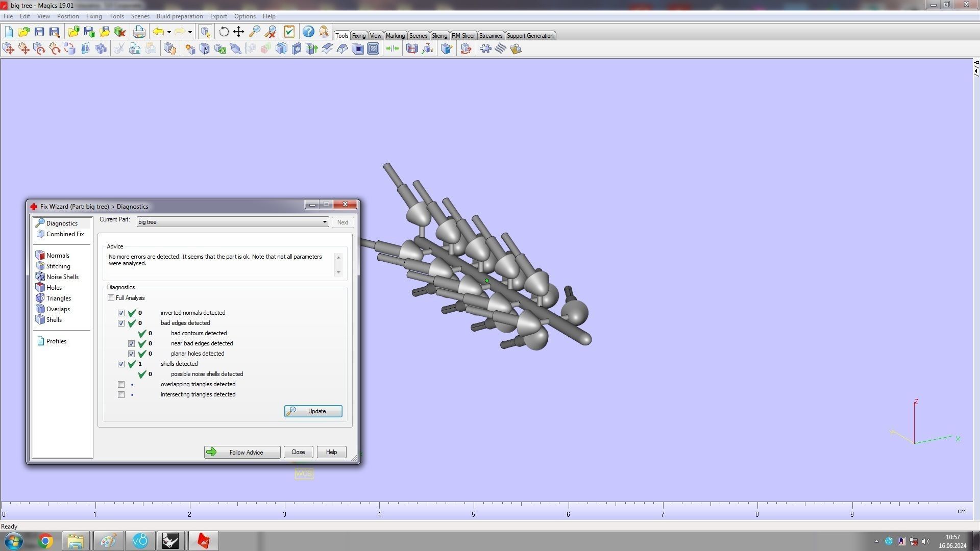Click the New project icon

[x=9, y=32]
